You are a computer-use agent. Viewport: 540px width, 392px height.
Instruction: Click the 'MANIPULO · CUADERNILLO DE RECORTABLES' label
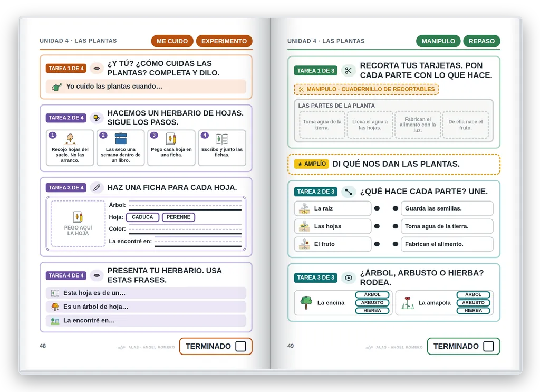click(x=367, y=89)
